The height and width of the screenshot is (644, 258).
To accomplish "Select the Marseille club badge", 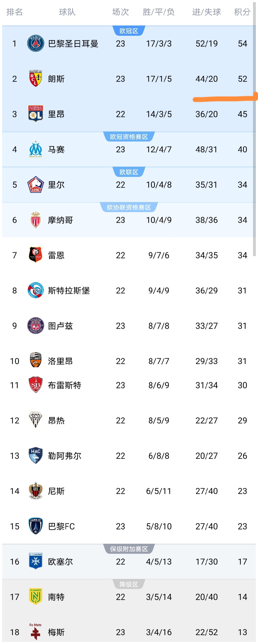I will tap(35, 149).
